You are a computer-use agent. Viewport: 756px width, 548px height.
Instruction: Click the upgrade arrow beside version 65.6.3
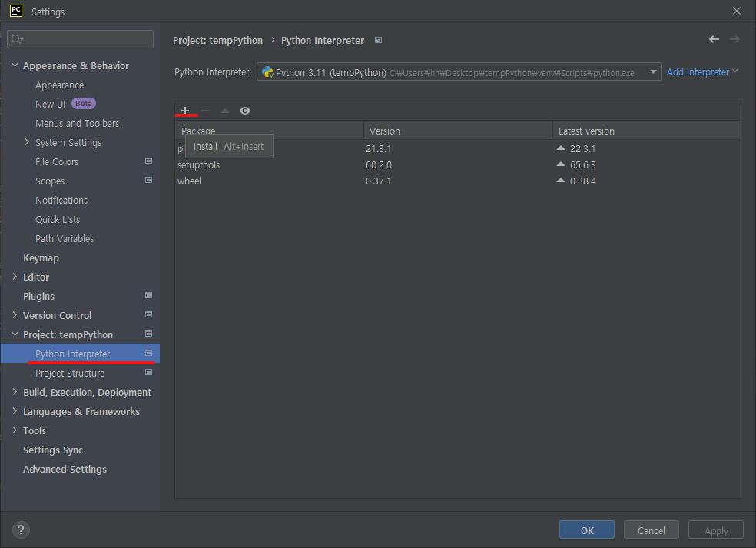[561, 164]
